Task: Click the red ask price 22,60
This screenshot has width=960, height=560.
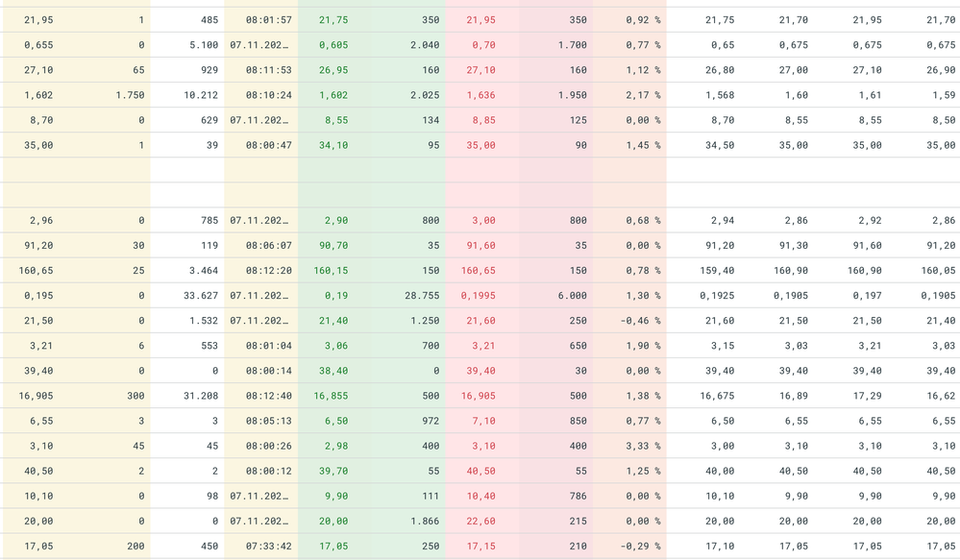Action: coord(480,521)
